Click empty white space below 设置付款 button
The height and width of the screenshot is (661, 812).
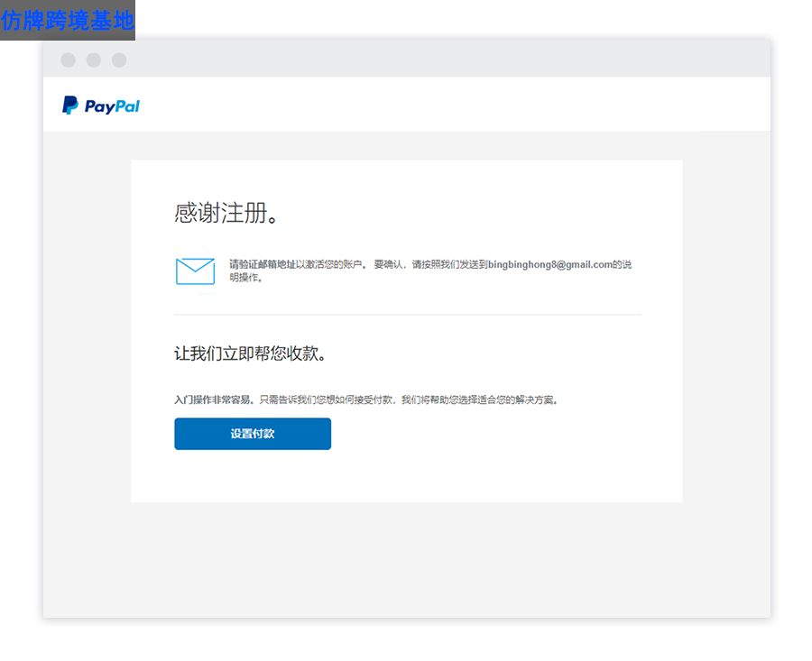tap(407, 476)
